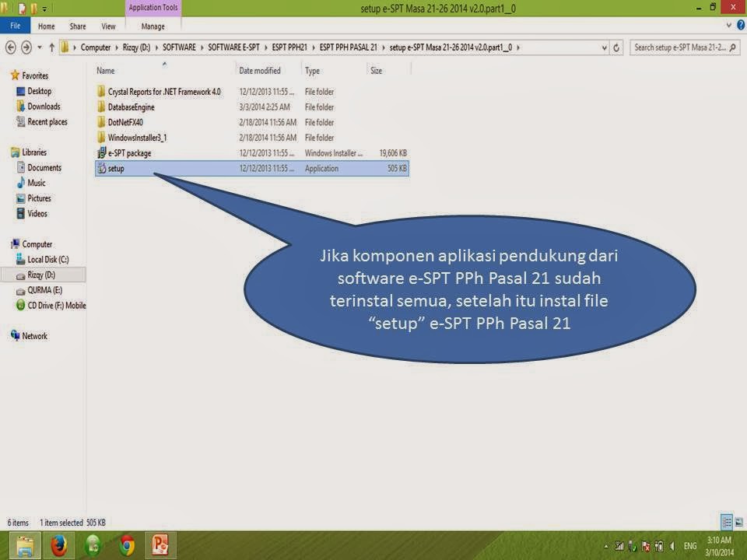Open the Share ribbon tab
This screenshot has height=560, width=747.
tap(78, 26)
